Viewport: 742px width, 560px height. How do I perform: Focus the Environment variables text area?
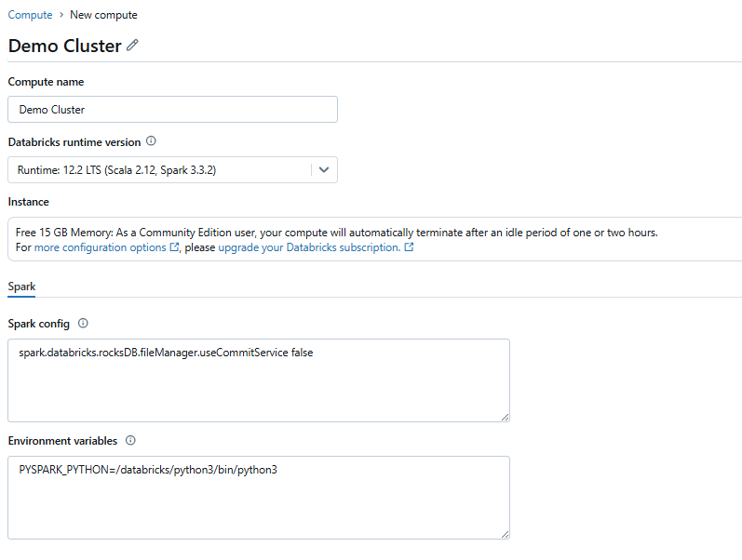(x=259, y=498)
